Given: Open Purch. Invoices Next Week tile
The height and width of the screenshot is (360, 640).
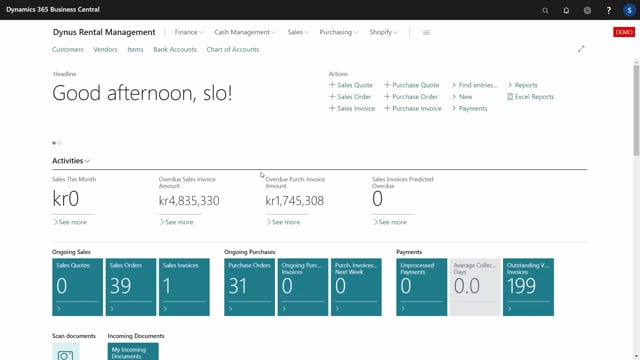Looking at the screenshot, I should pyautogui.click(x=356, y=287).
